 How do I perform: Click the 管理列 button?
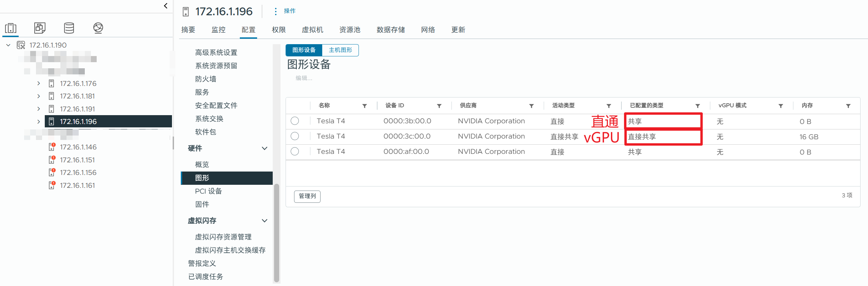coord(307,196)
